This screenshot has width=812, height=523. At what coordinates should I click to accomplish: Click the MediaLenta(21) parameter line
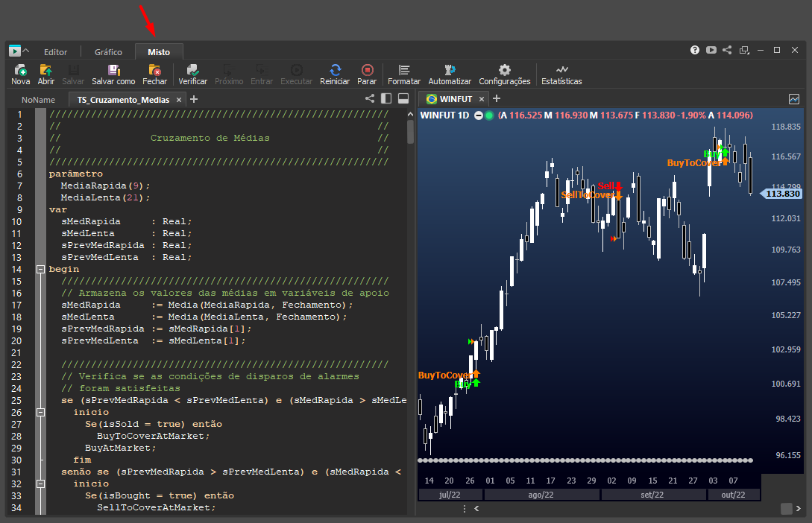[105, 197]
